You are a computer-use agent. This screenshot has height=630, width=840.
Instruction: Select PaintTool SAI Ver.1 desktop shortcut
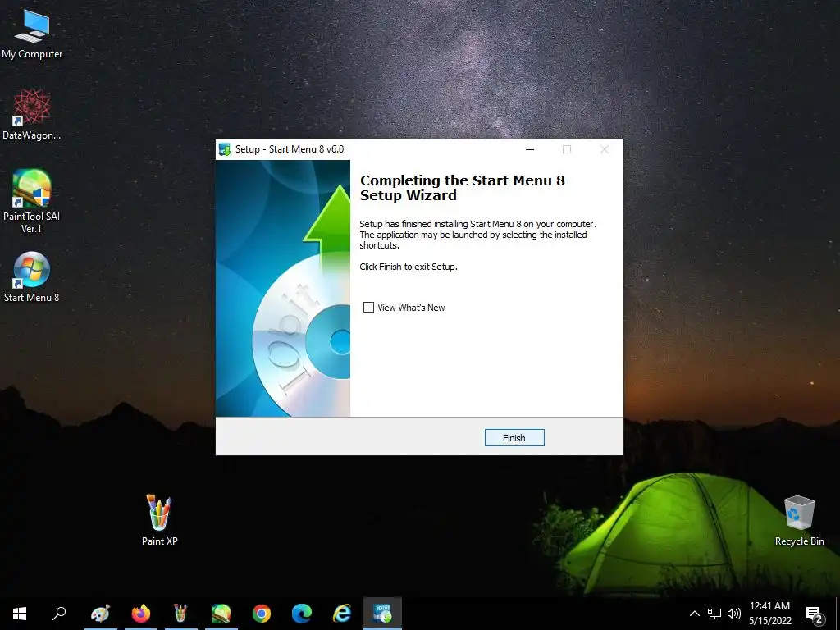coord(32,202)
